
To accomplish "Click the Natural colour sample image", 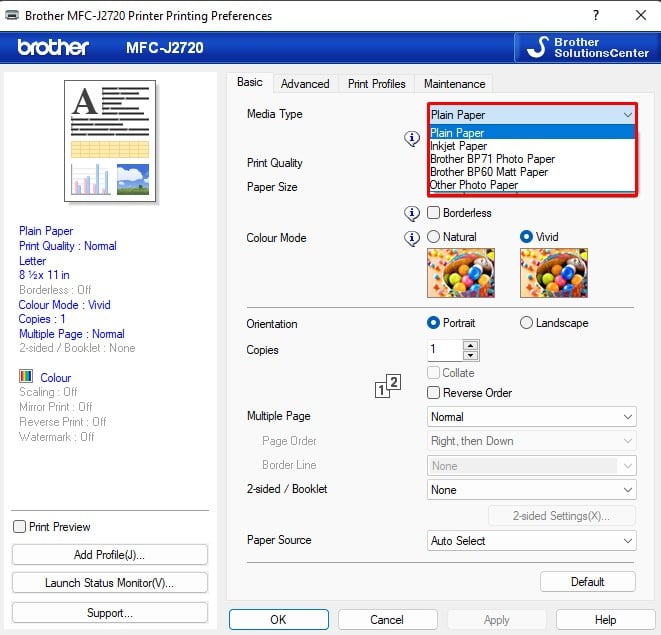I will click(461, 273).
